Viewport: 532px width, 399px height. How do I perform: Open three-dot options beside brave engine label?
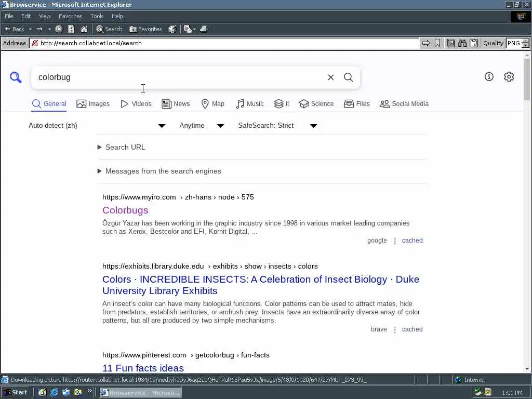(x=395, y=330)
